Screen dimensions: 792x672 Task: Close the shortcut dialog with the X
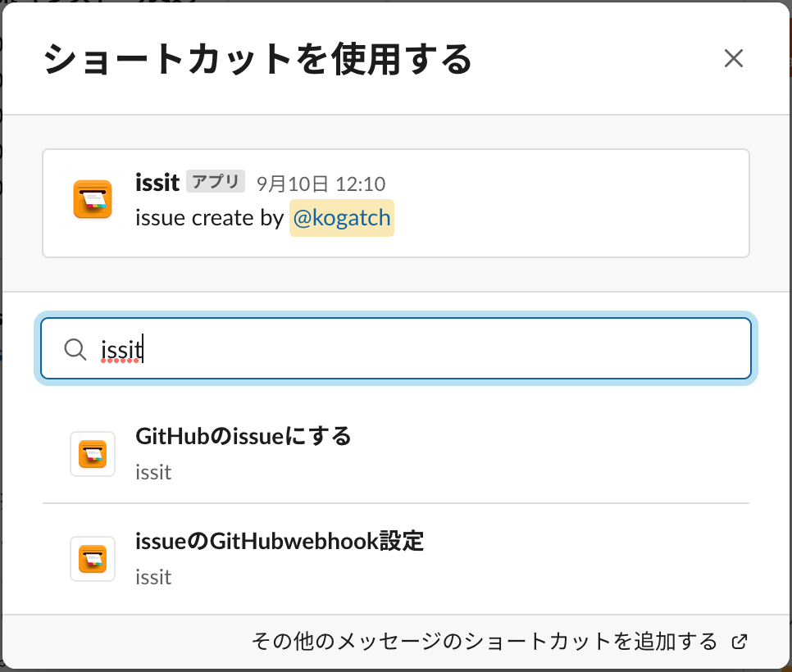(x=733, y=58)
